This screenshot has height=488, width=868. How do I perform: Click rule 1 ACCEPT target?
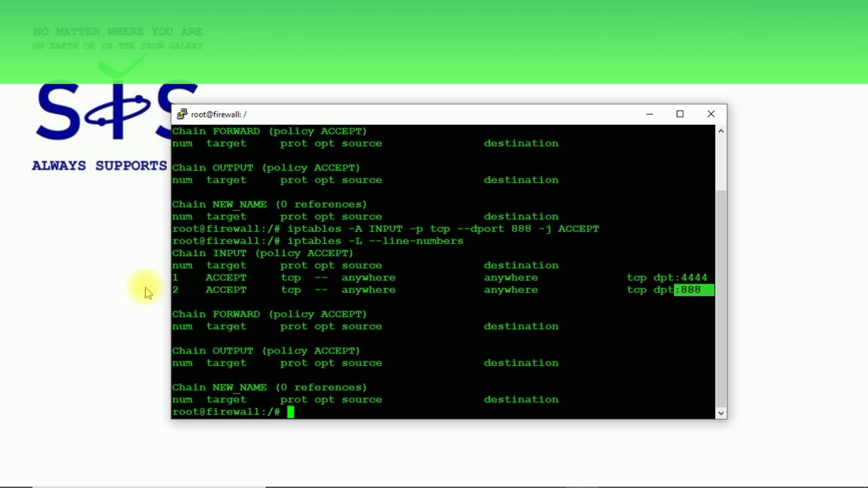point(226,277)
